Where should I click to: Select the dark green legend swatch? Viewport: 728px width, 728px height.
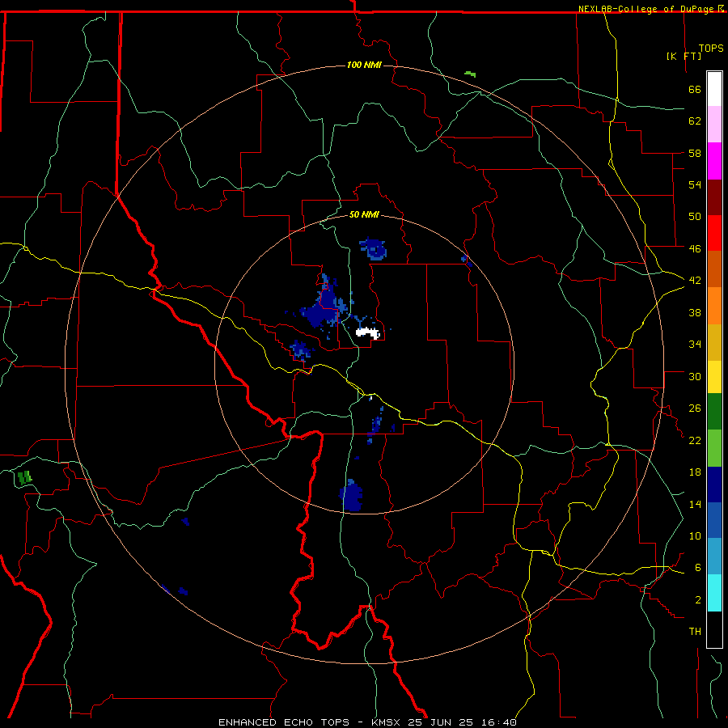(714, 412)
